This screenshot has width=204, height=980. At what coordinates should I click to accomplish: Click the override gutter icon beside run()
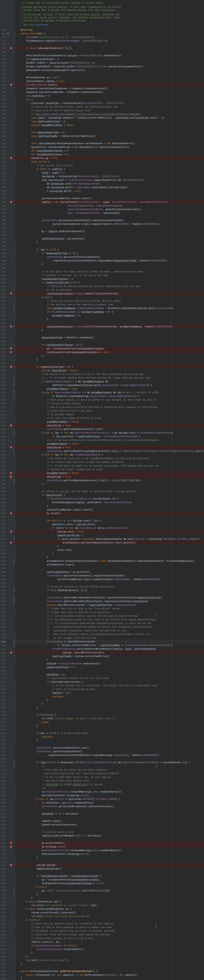(x=8, y=33)
